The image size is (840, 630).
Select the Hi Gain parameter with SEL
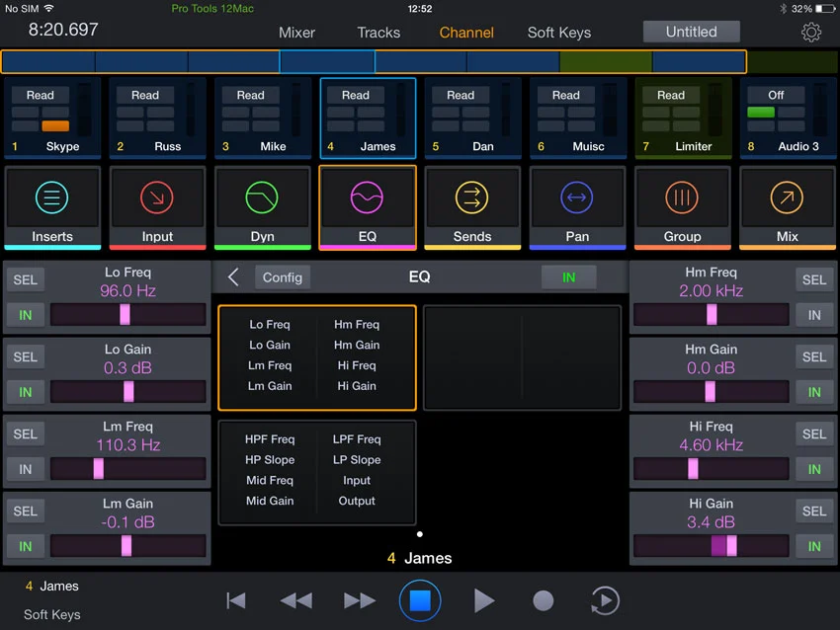point(814,512)
